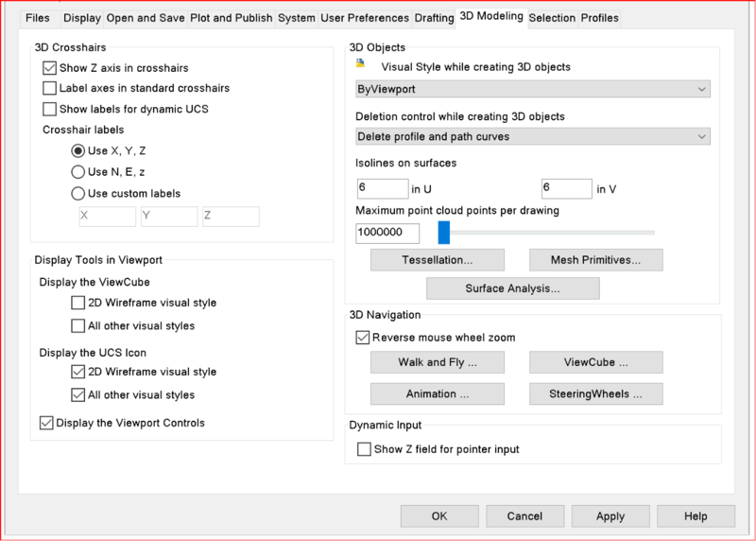Expand the Delete profile and path curves dropdown
The image size is (756, 541).
point(533,137)
